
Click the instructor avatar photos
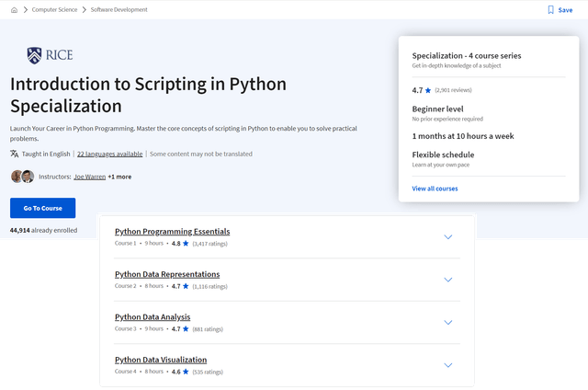(x=22, y=177)
